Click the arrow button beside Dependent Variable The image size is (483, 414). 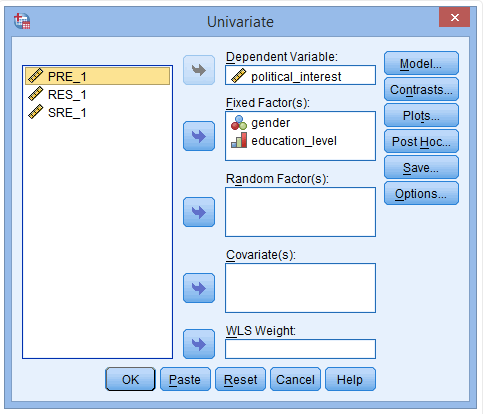[x=199, y=70]
